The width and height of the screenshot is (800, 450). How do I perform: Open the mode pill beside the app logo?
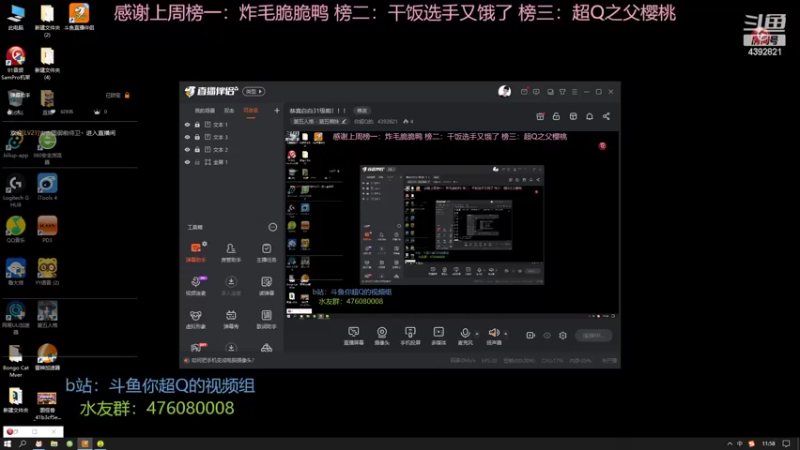coord(254,91)
